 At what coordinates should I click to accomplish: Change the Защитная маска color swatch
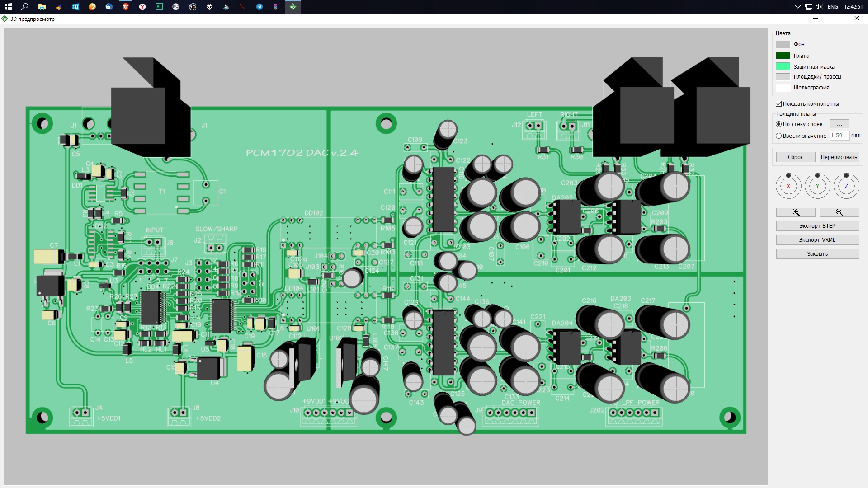click(x=783, y=66)
